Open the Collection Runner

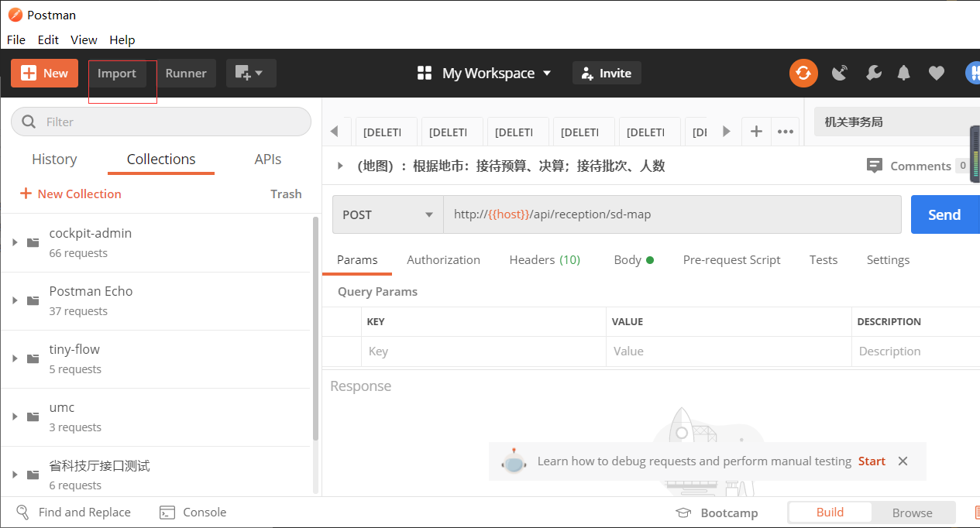tap(186, 74)
